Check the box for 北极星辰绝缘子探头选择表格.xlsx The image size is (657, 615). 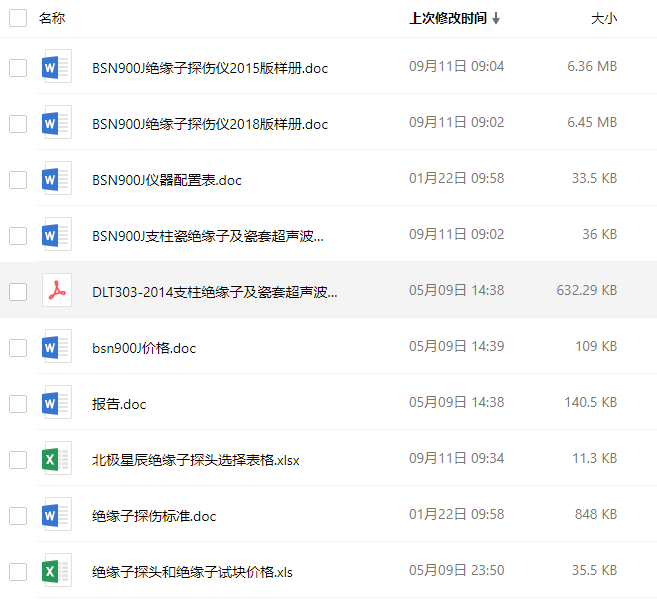(x=18, y=460)
